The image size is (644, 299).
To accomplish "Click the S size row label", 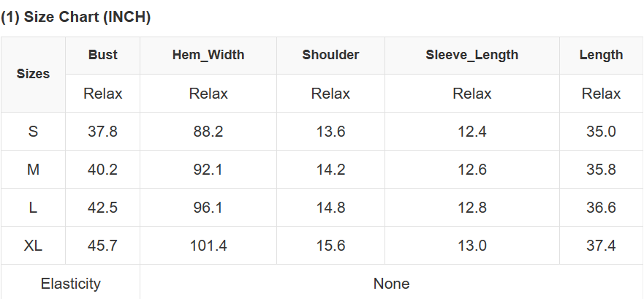I will [33, 132].
